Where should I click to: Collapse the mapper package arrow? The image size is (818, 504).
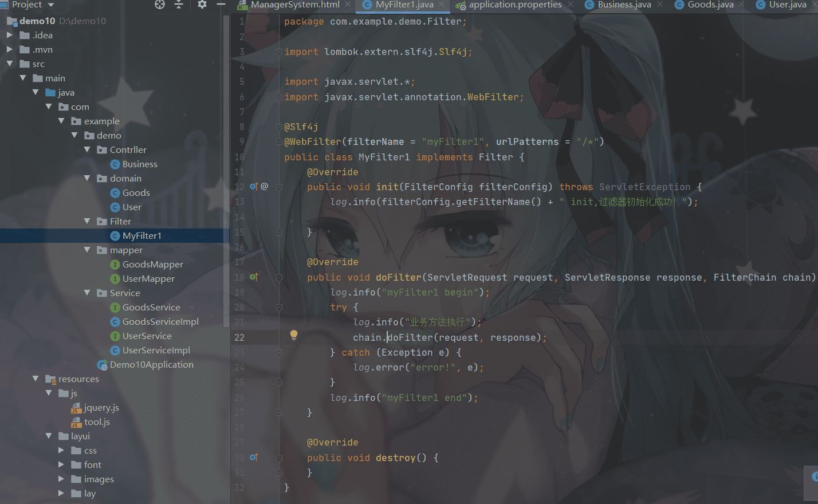87,250
